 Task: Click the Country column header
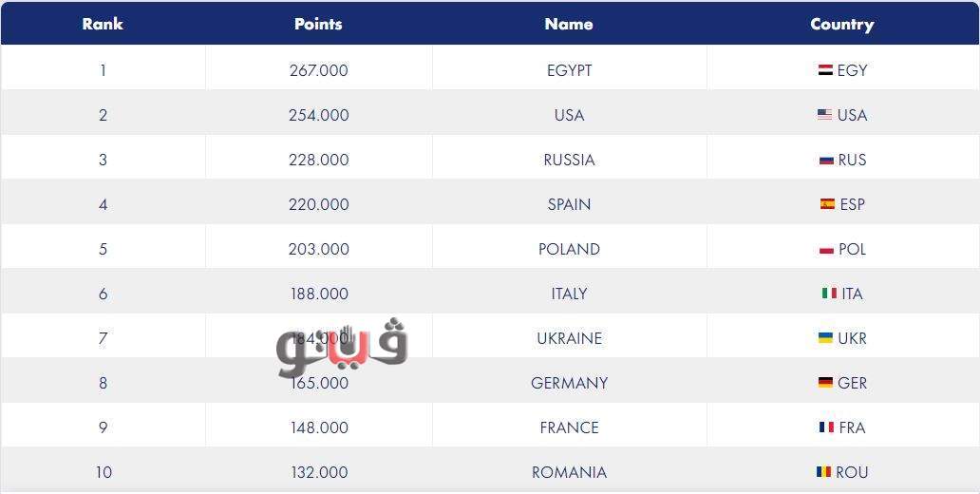(842, 24)
